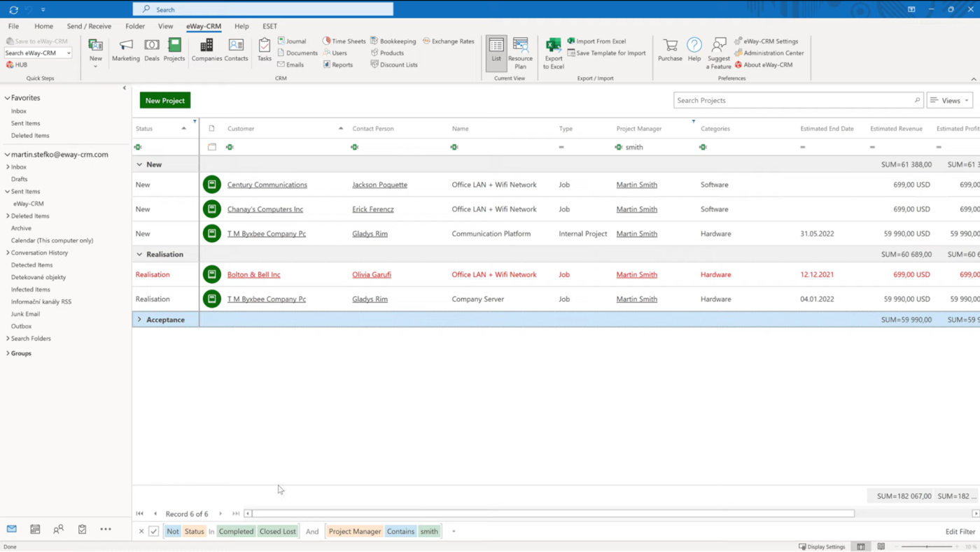Open the Contacts module icon
Viewport: 980px width, 552px height.
pos(236,50)
